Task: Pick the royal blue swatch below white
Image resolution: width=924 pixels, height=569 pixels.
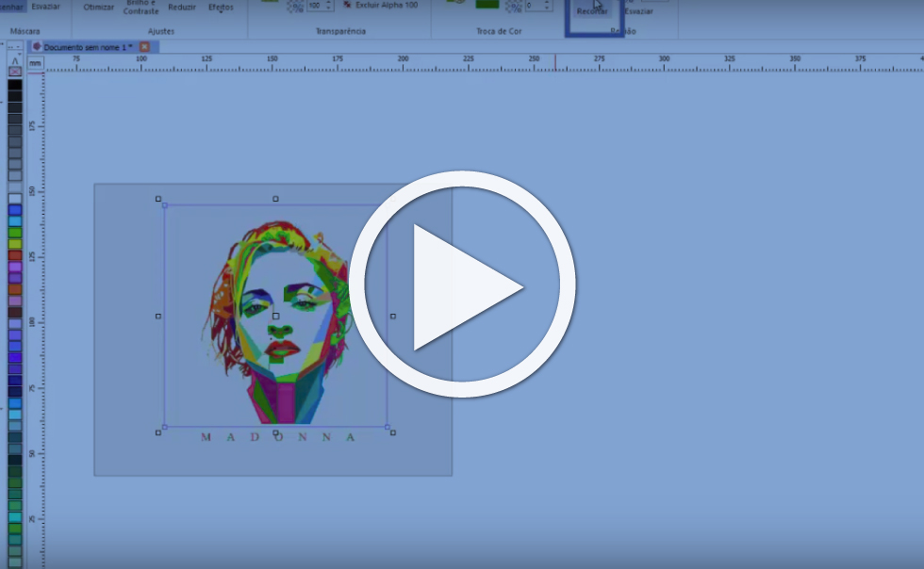Action: click(x=15, y=210)
